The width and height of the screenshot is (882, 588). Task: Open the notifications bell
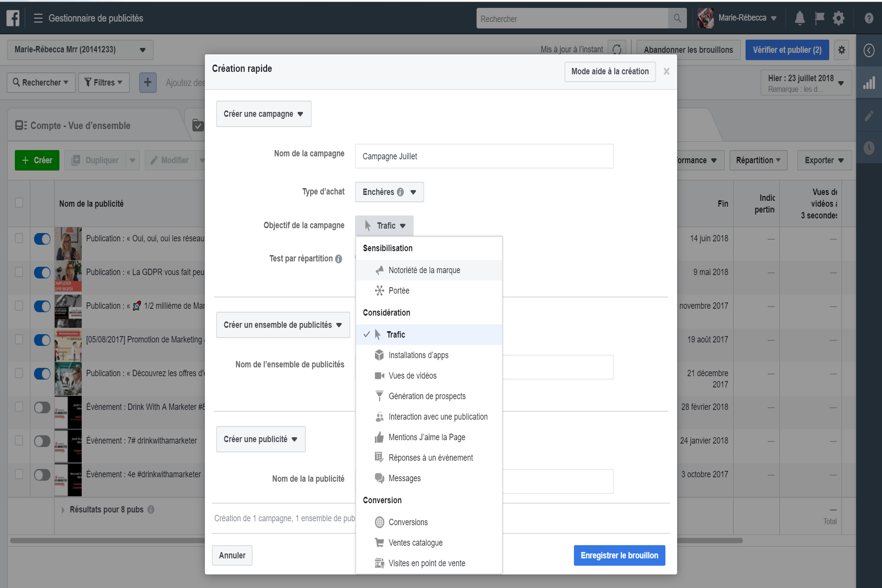(800, 18)
